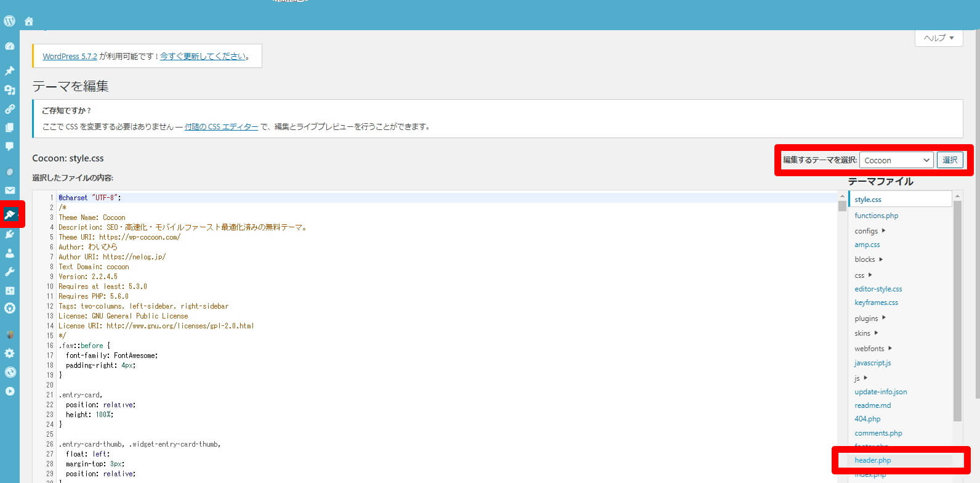Click the 'font-family: FontAwesome;' line

(x=112, y=355)
